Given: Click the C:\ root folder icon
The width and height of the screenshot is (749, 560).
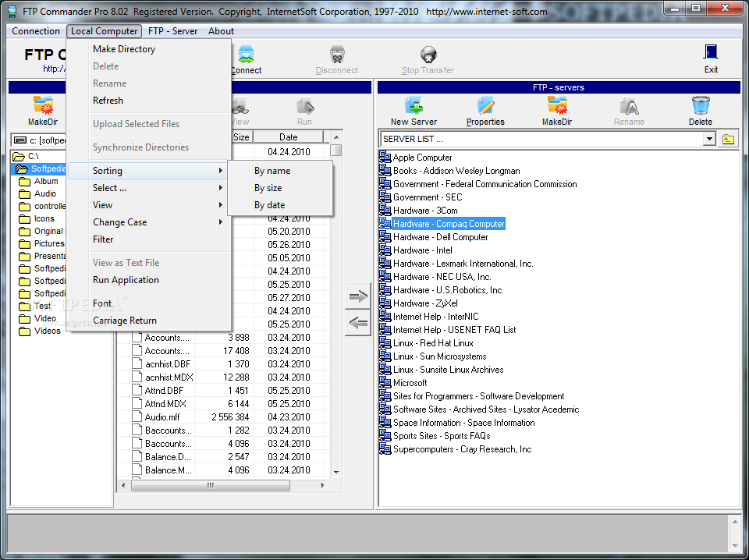Looking at the screenshot, I should [x=18, y=156].
